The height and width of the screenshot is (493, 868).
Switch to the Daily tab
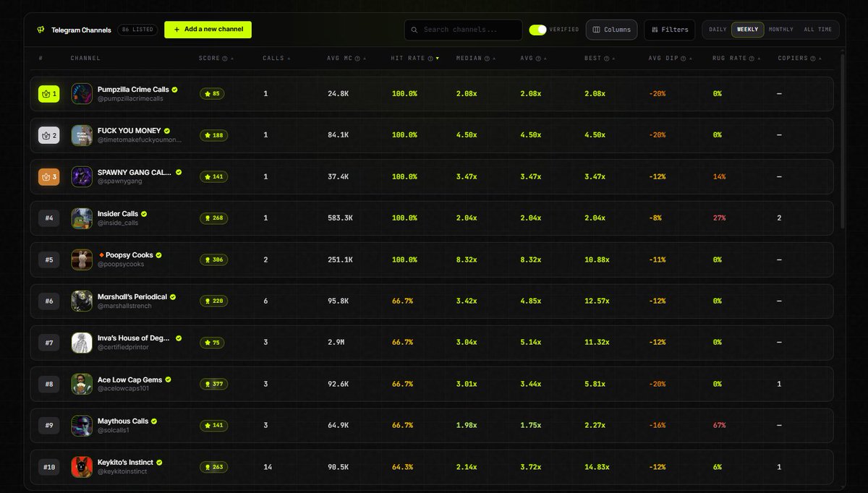(718, 30)
